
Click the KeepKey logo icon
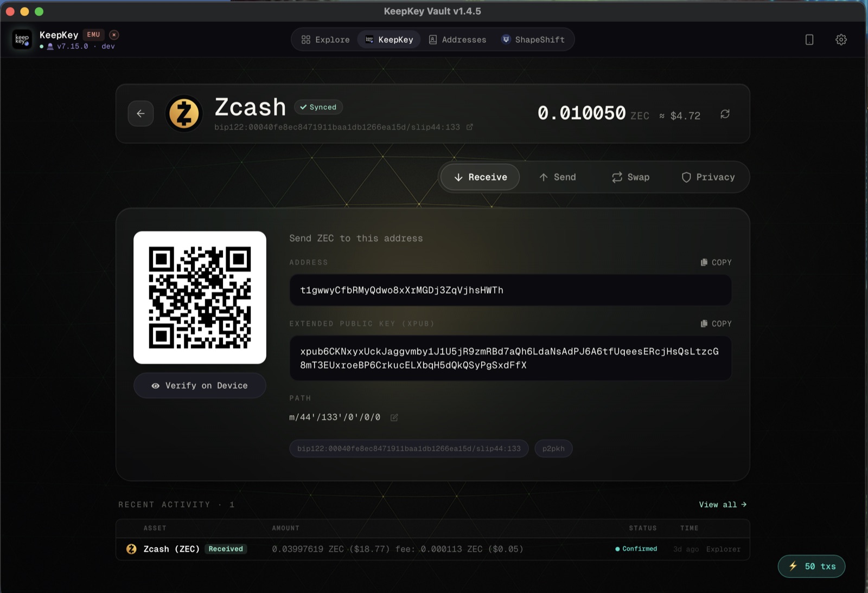22,40
